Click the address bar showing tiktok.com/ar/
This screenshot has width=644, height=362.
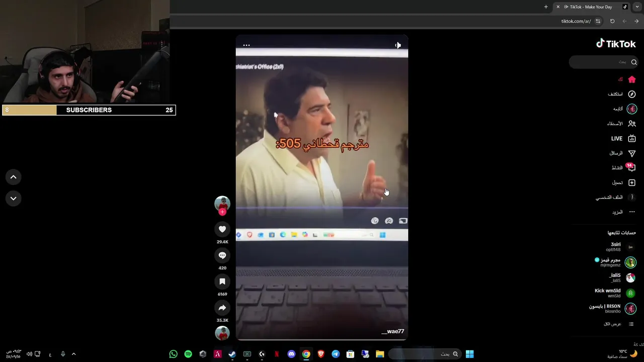tap(576, 21)
